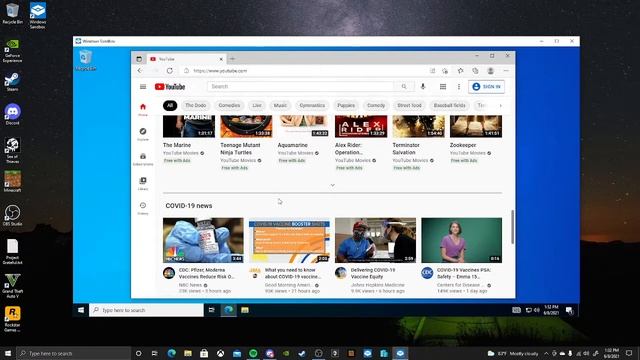Viewport: 640px width, 360px height.
Task: Open Task View in Sandbox taskbar
Action: click(x=211, y=310)
